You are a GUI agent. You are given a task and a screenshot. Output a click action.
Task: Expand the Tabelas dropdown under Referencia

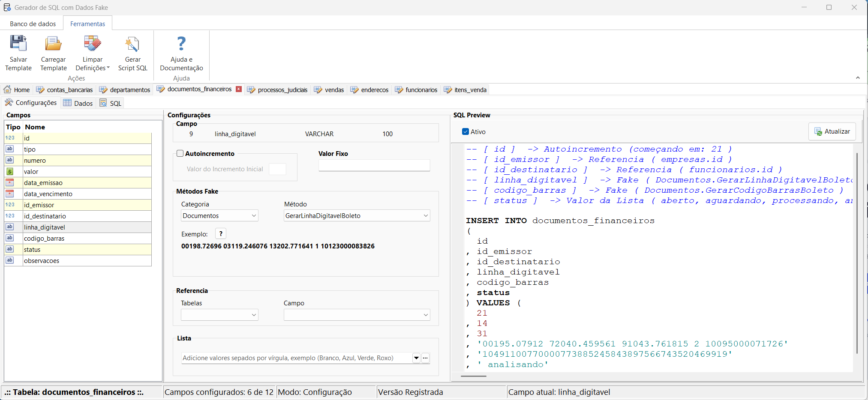coord(219,315)
